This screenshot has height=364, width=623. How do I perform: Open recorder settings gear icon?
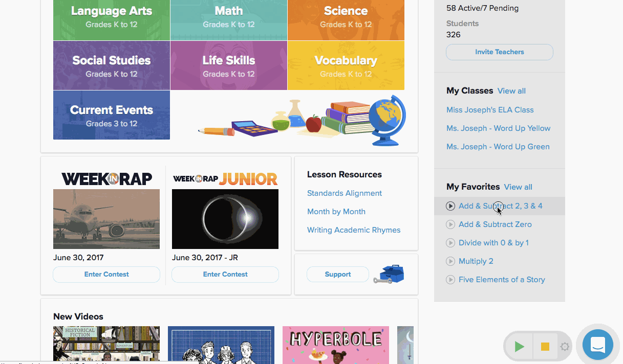(x=565, y=347)
